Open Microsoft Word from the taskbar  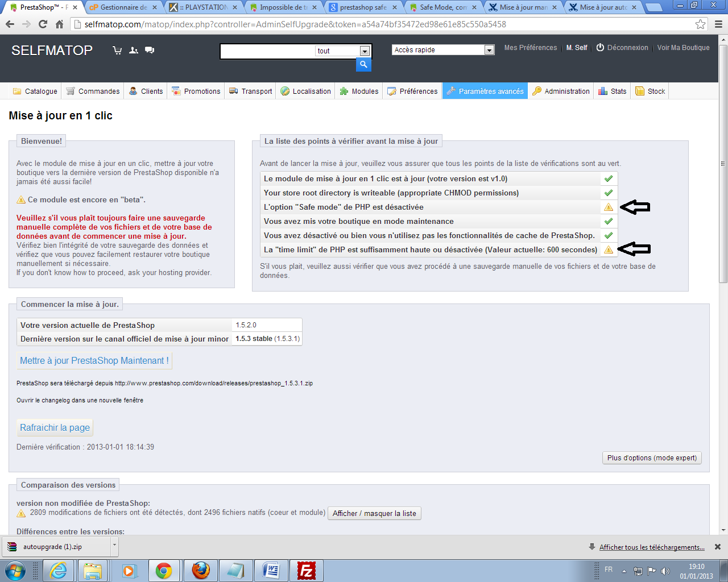[x=271, y=570]
